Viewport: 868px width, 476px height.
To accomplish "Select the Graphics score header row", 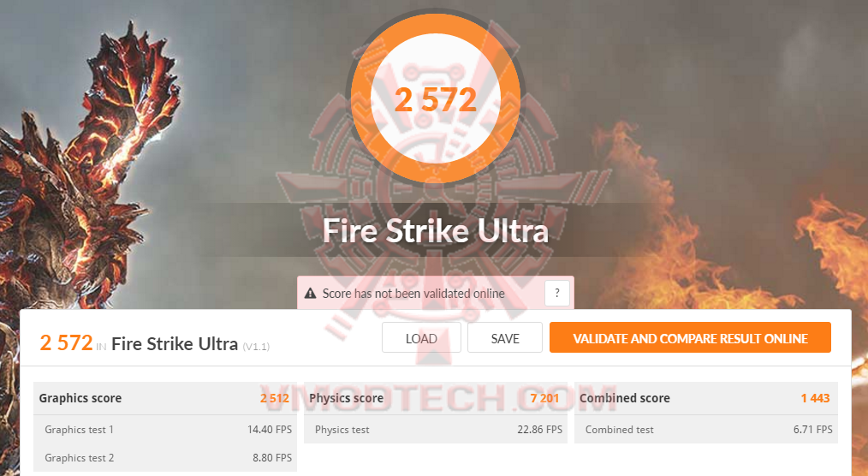I will tap(165, 398).
